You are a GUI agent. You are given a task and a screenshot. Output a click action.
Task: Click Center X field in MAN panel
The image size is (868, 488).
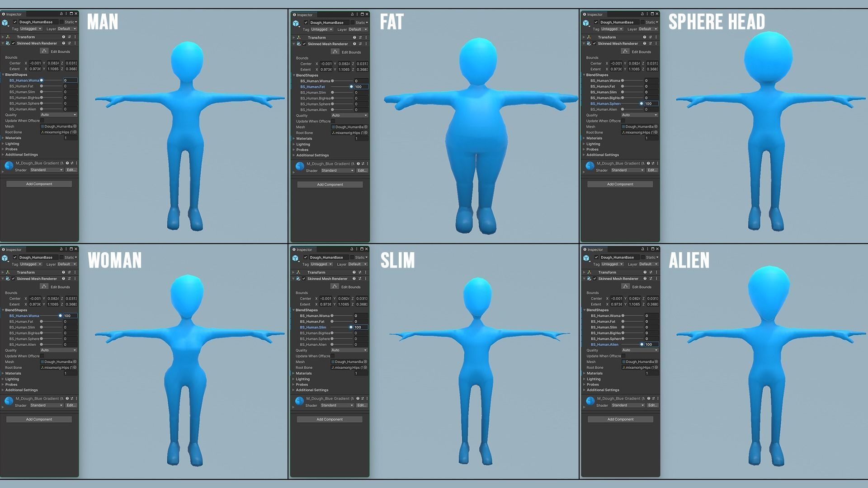(35, 63)
